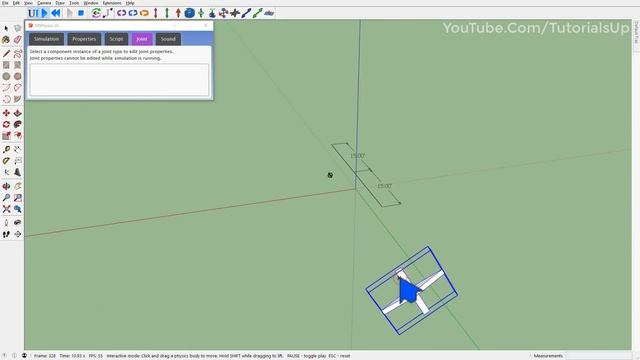Select the green diagonal Curvy Piston icon
This screenshot has height=360, width=640.
pos(258,13)
